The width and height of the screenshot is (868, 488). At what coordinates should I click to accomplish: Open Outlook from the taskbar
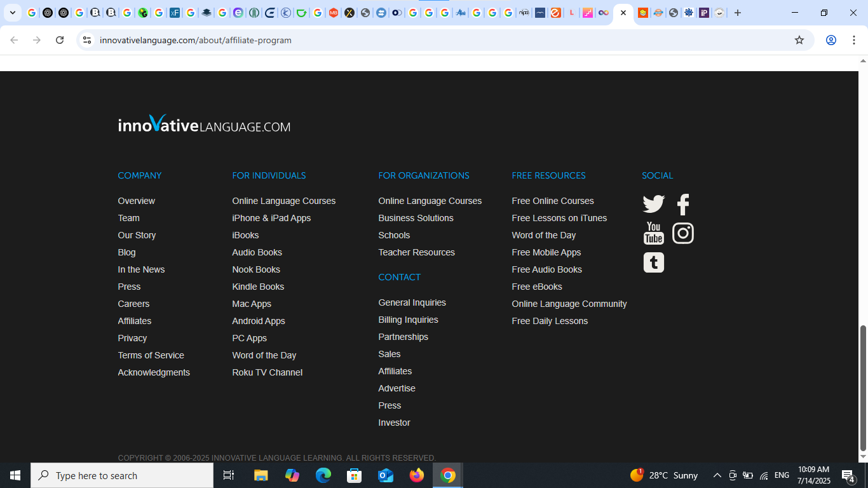(x=386, y=475)
